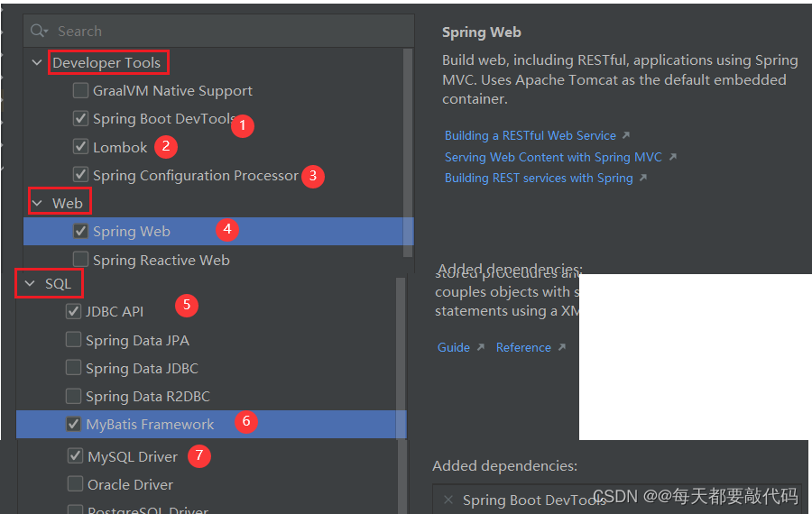Enable Spring Data JDBC checkbox

(74, 368)
